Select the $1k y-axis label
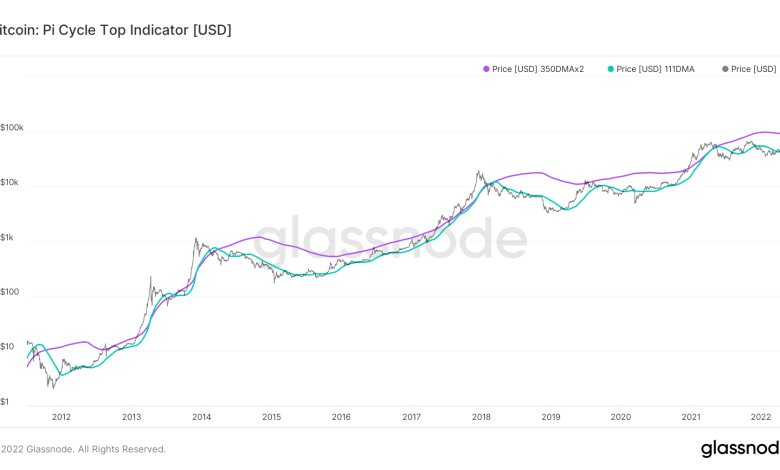 pos(8,237)
